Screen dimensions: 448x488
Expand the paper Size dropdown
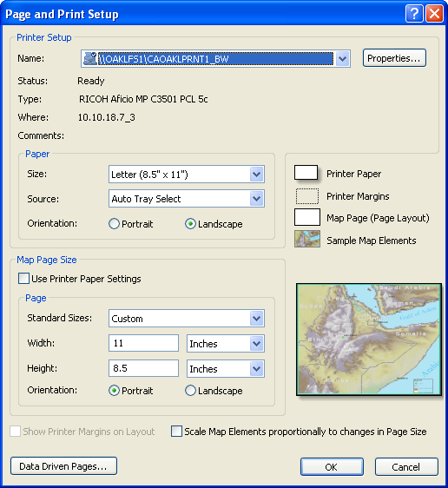click(257, 174)
